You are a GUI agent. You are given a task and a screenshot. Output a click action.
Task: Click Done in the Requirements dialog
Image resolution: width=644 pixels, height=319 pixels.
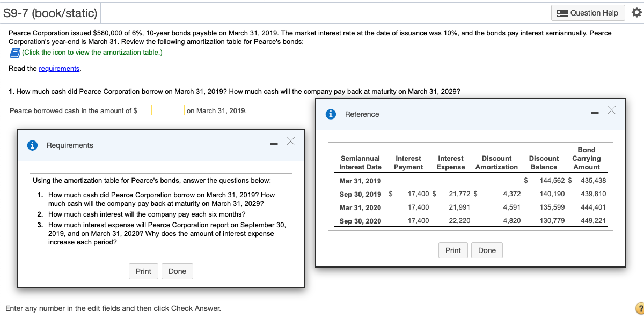click(x=177, y=271)
